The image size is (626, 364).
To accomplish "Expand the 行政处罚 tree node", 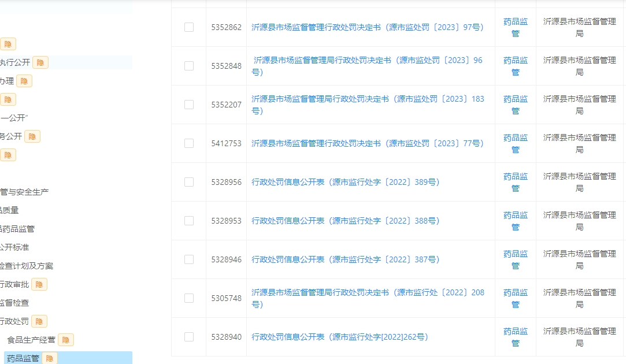I will pos(14,321).
